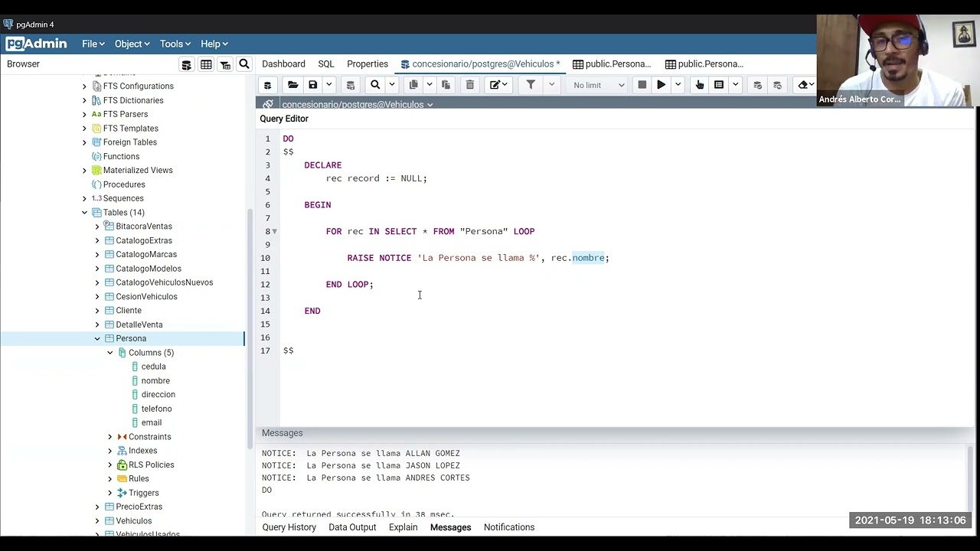The width and height of the screenshot is (980, 551).
Task: Open the Query Tool icon in Browser panel
Action: click(186, 64)
